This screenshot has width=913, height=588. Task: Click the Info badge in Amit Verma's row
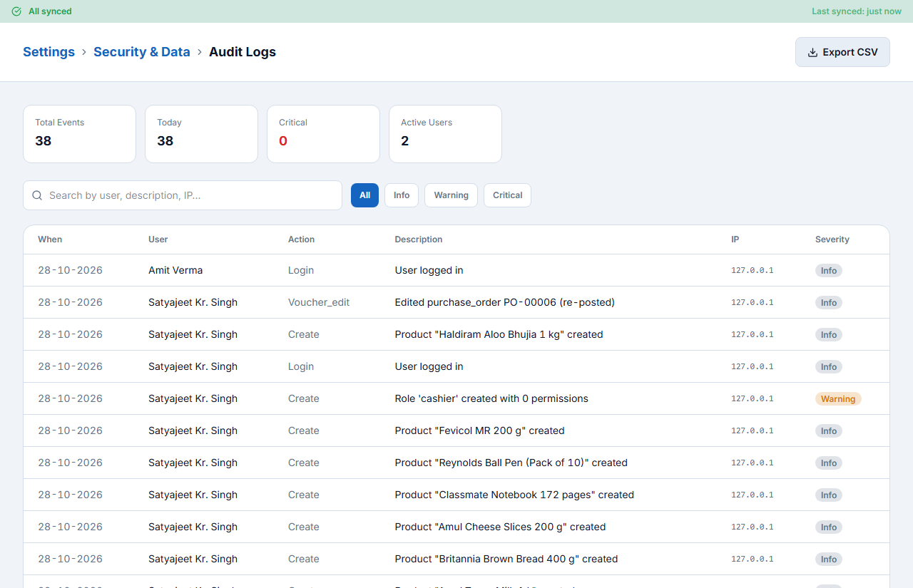829,271
